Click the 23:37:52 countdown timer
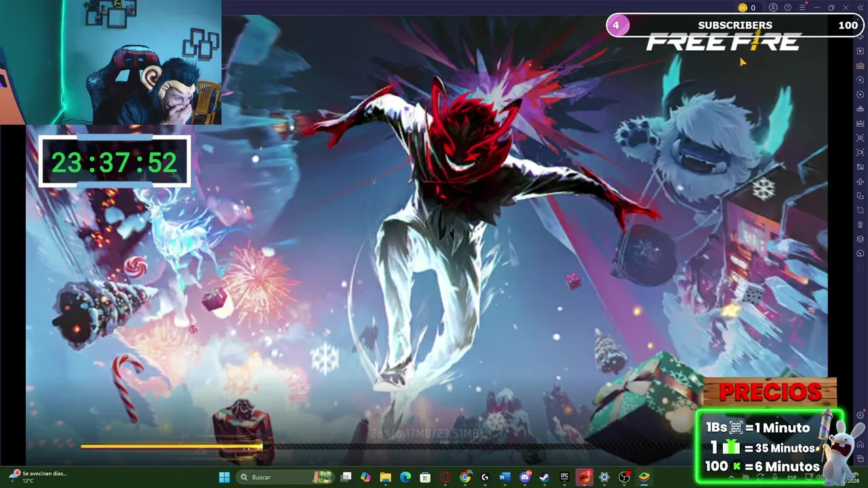868x488 pixels. pos(115,161)
